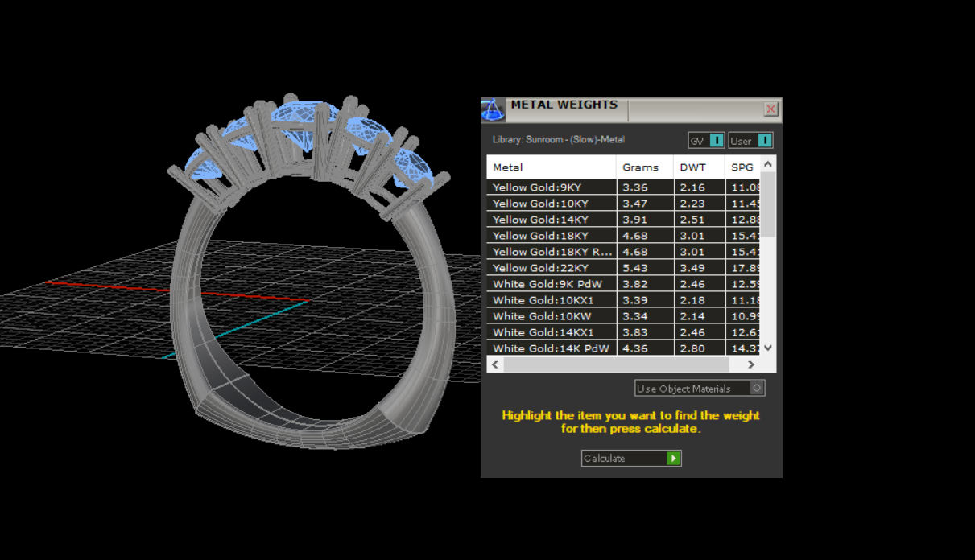Viewport: 975px width, 560px height.
Task: Enable the Use Object Materials option
Action: (x=756, y=389)
